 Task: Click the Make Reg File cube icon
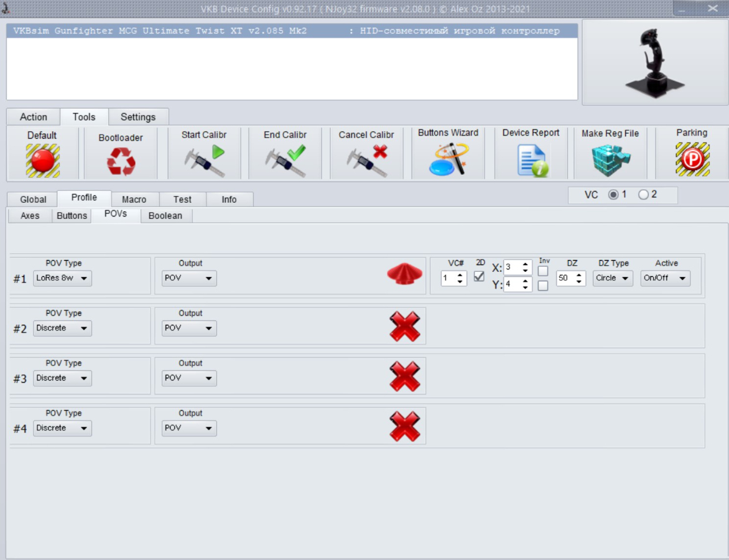(x=610, y=161)
